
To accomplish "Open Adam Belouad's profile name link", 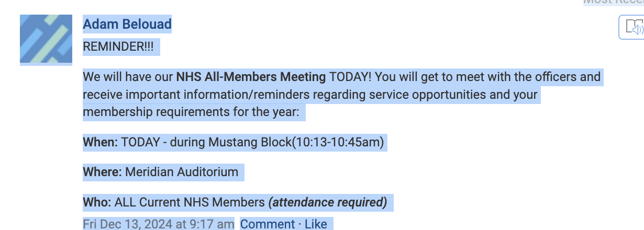I will tap(127, 24).
